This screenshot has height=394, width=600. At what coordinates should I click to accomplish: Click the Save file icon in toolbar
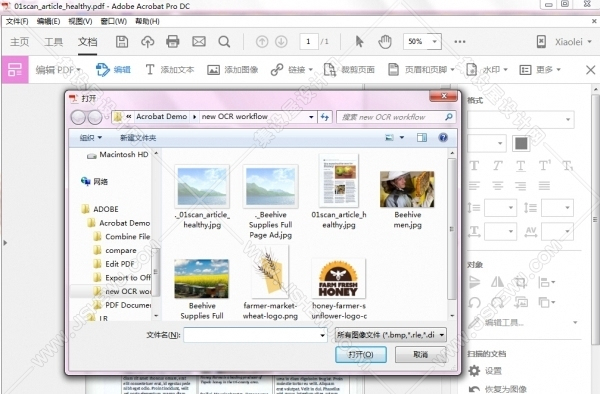pyautogui.click(x=122, y=41)
